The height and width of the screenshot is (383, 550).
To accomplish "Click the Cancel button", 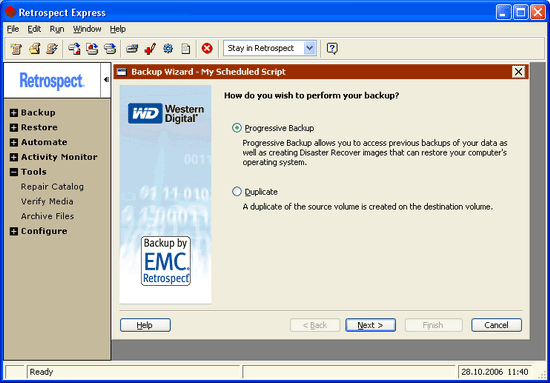I will point(496,325).
